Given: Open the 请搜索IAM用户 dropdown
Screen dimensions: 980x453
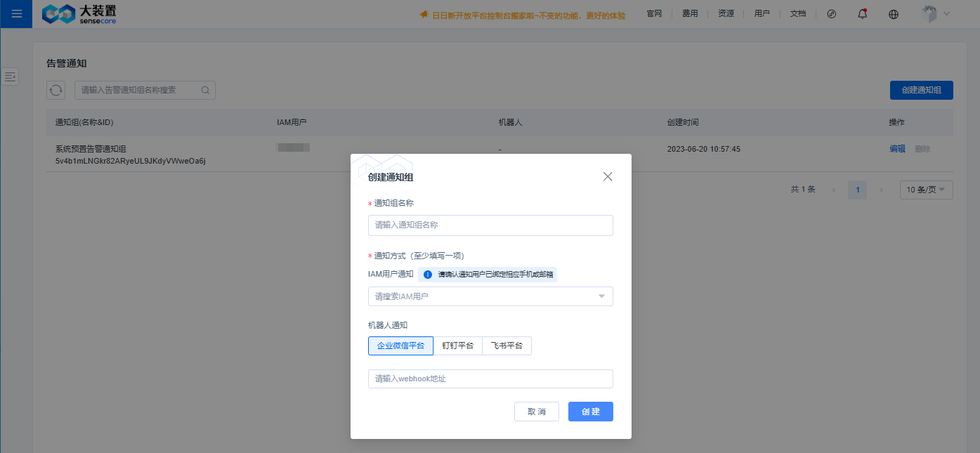Looking at the screenshot, I should [490, 296].
